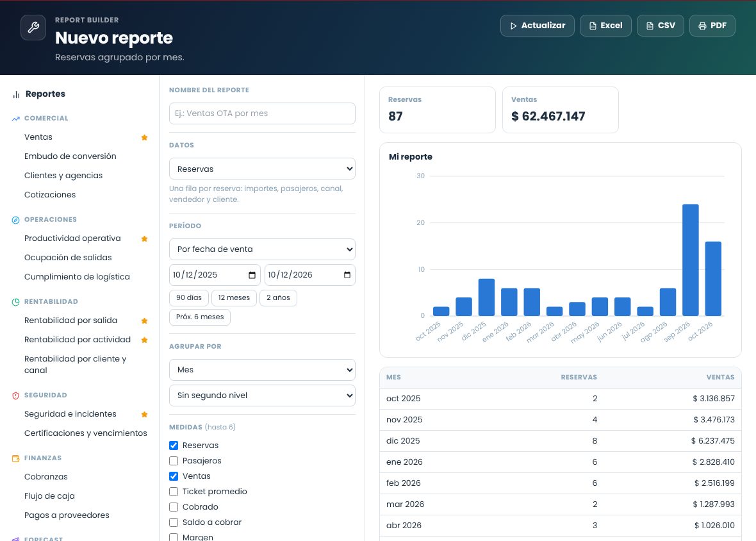Open Flujo de caja report
This screenshot has width=756, height=541.
49,496
